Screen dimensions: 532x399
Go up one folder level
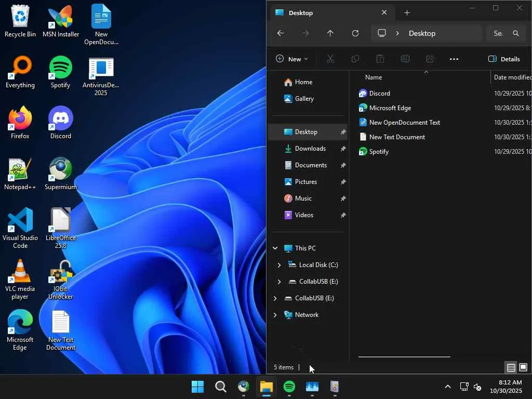click(330, 33)
